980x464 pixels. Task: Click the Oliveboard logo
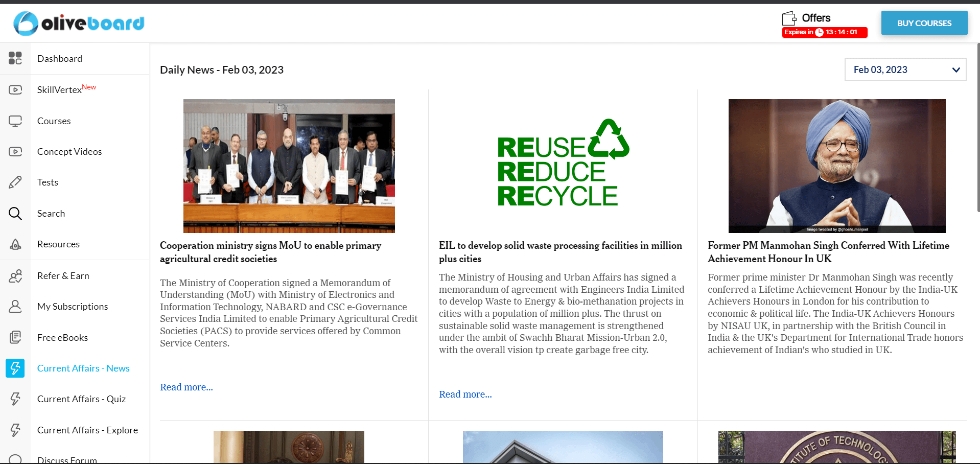(x=79, y=24)
